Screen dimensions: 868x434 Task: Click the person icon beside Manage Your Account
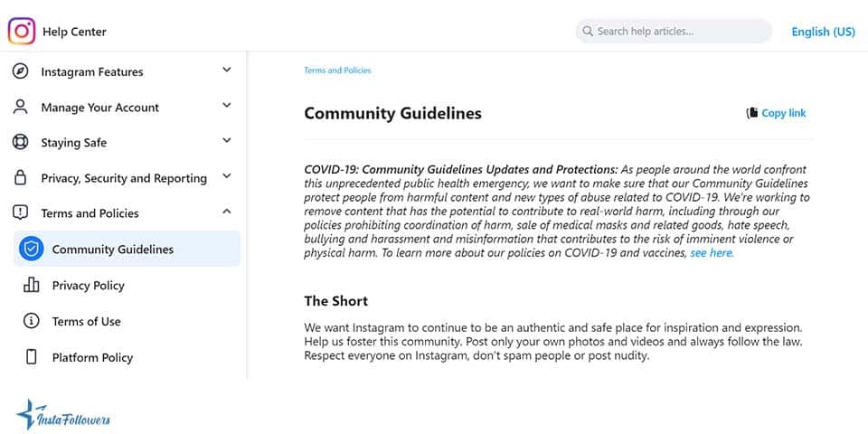coord(20,107)
